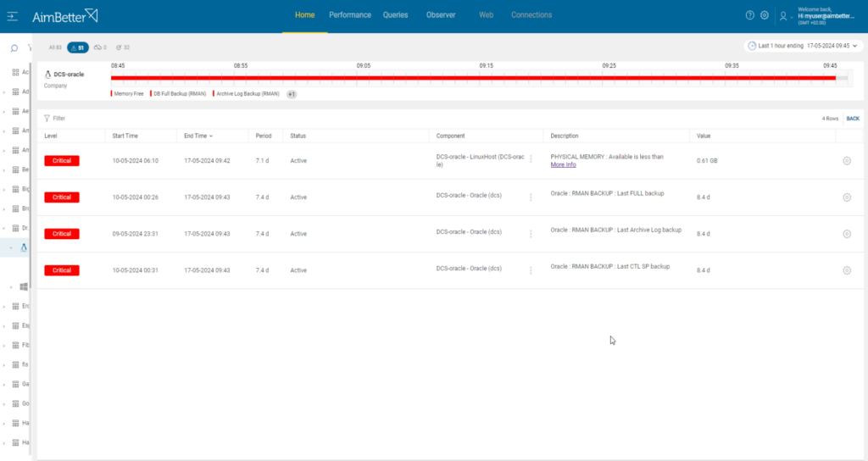Collapse the sidebar with the hamburger arrow icon
Image resolution: width=868 pixels, height=461 pixels.
[x=12, y=17]
